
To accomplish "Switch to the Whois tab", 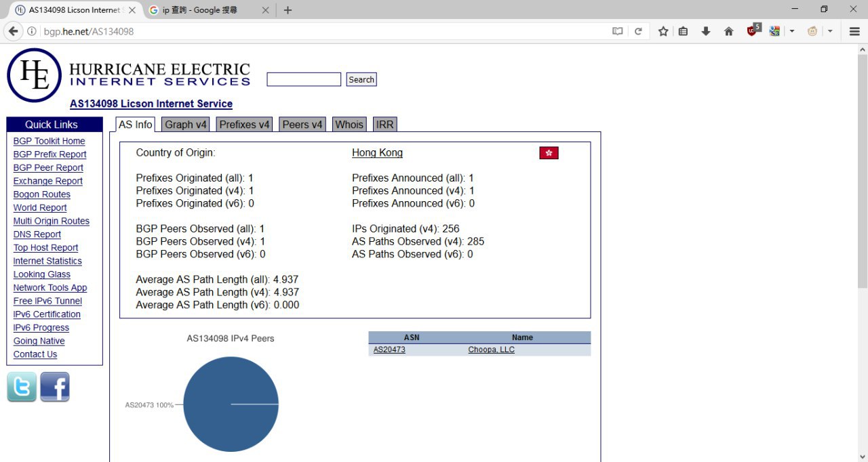I will pyautogui.click(x=349, y=125).
